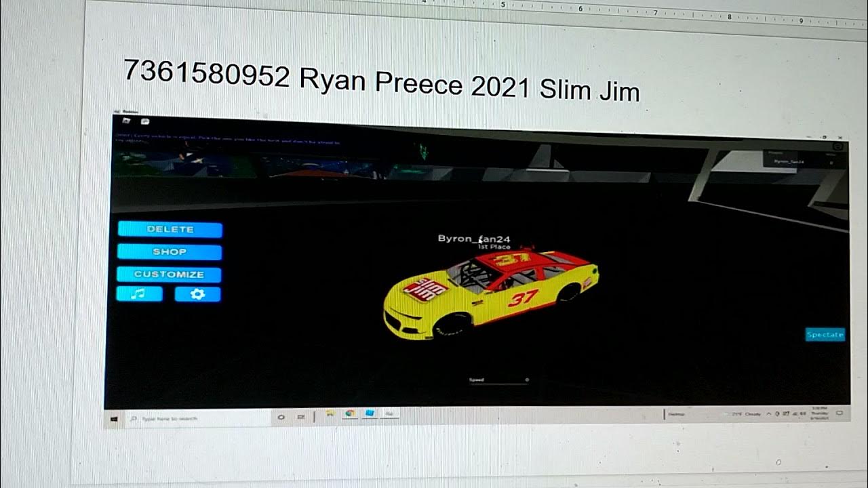Viewport: 868px width, 488px height.
Task: Open the blue app icon on taskbar
Action: 370,413
